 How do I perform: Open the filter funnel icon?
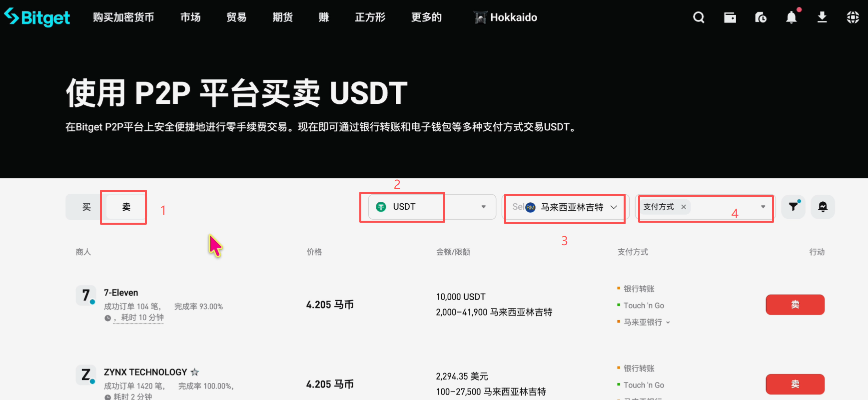(x=794, y=207)
